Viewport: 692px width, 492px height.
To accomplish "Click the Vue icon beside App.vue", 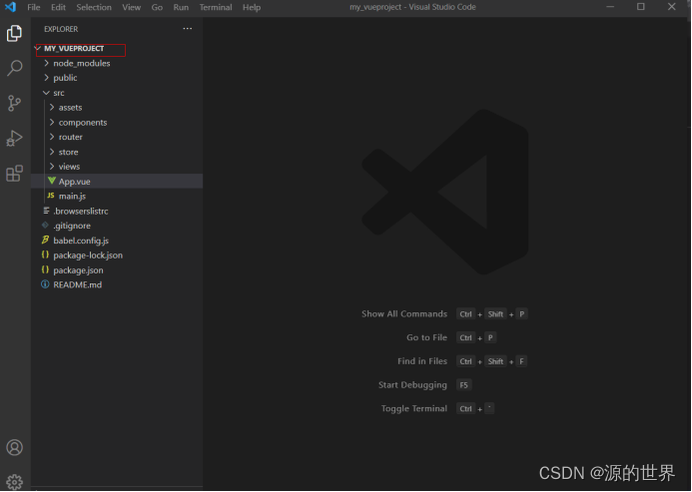I will point(52,181).
